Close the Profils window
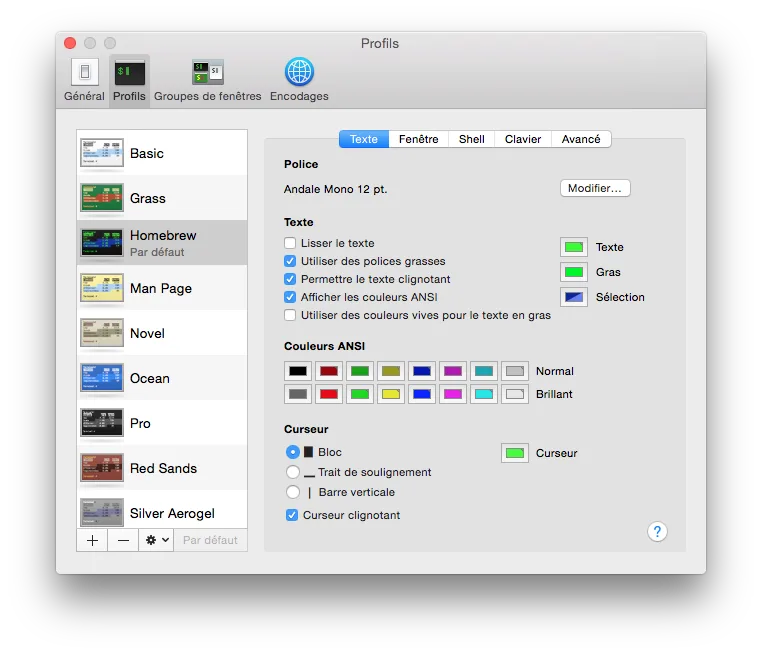 [x=70, y=43]
